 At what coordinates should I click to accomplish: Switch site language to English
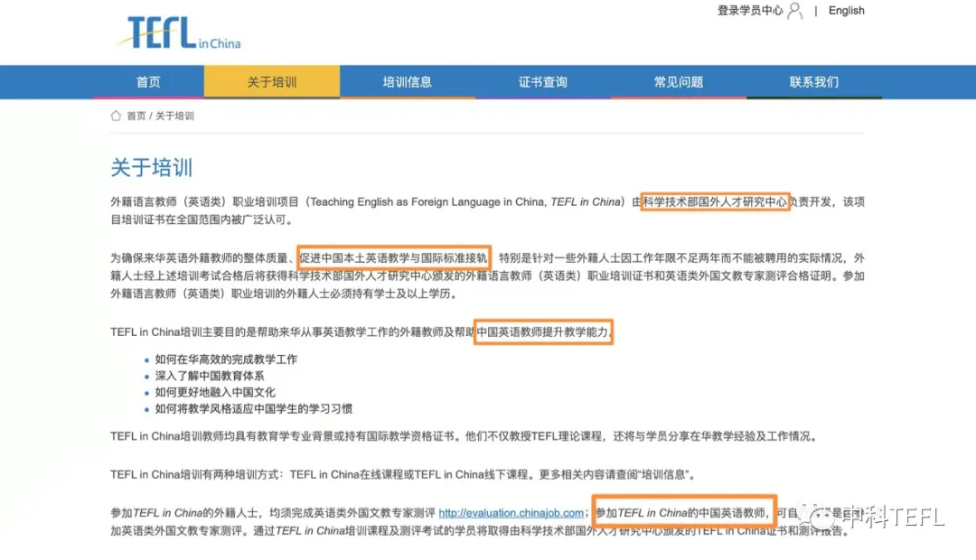pyautogui.click(x=846, y=11)
